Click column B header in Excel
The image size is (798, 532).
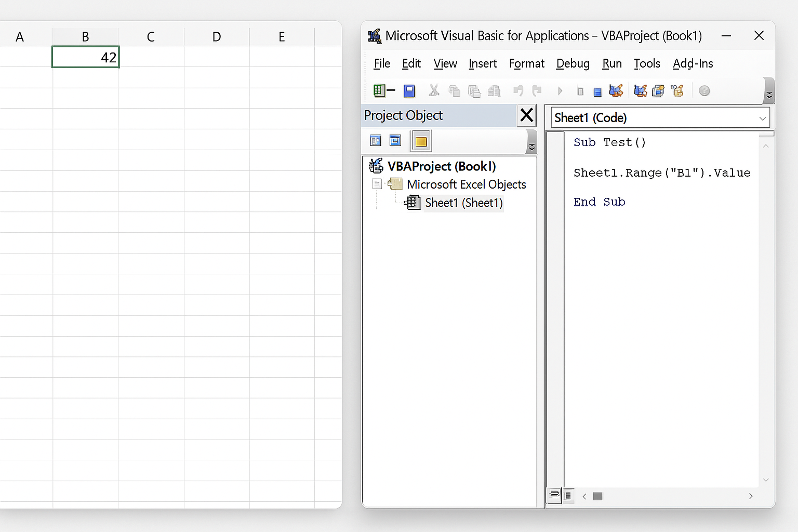(x=86, y=37)
